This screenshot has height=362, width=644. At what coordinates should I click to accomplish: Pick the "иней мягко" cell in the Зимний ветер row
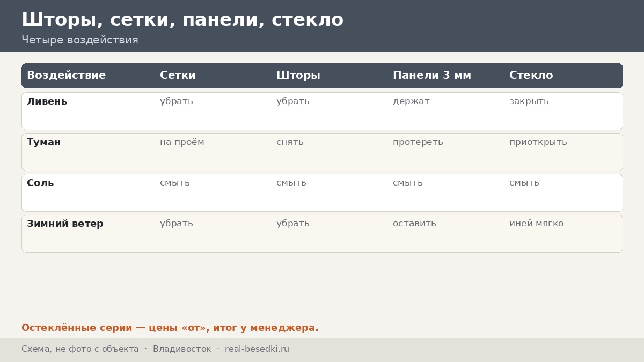pyautogui.click(x=537, y=224)
